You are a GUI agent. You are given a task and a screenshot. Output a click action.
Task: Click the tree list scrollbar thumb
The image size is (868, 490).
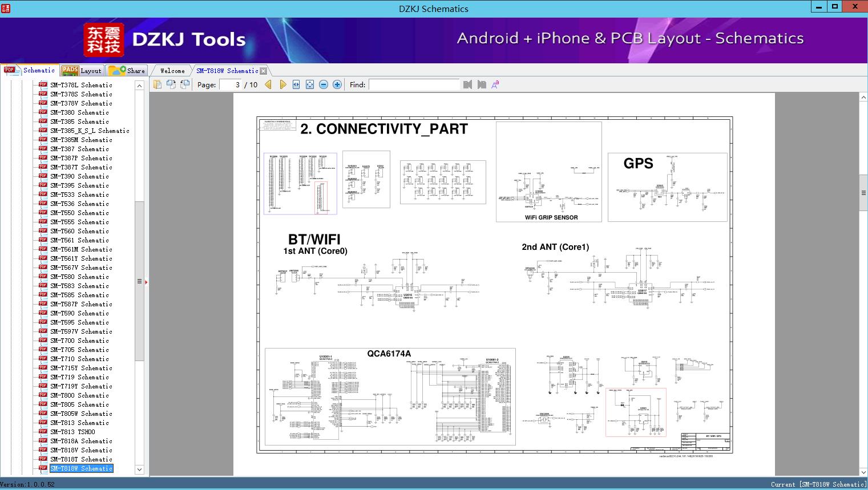139,281
